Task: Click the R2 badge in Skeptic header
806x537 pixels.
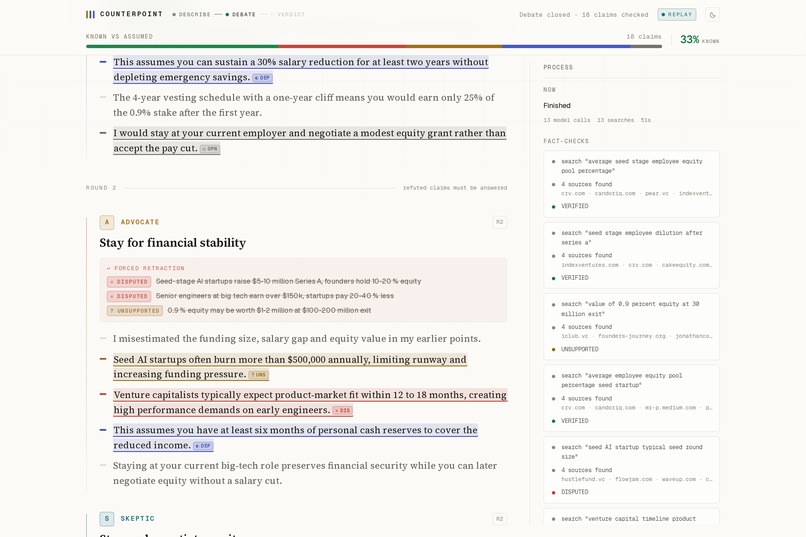Action: (x=499, y=519)
